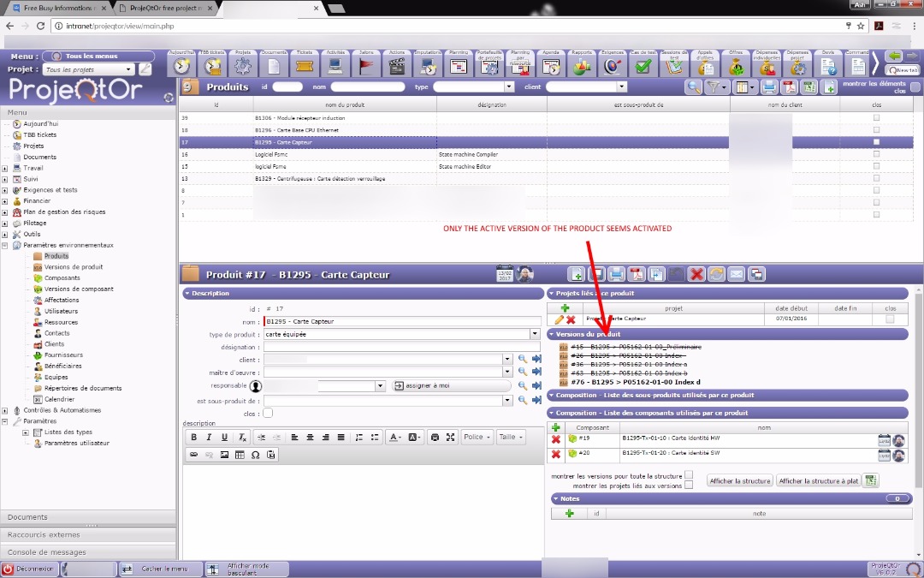The height and width of the screenshot is (578, 924).
Task: Toggle the 'clos' checkbox in product description
Action: click(x=268, y=414)
